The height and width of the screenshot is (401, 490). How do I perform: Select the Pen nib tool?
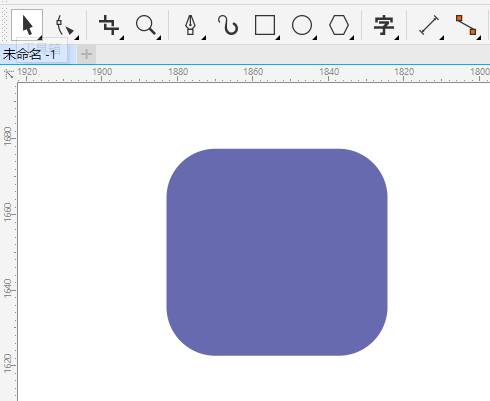[x=190, y=25]
